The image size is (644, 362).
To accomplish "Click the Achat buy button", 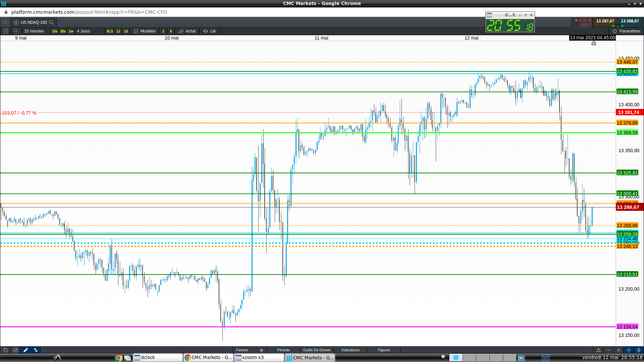I will pos(187,31).
